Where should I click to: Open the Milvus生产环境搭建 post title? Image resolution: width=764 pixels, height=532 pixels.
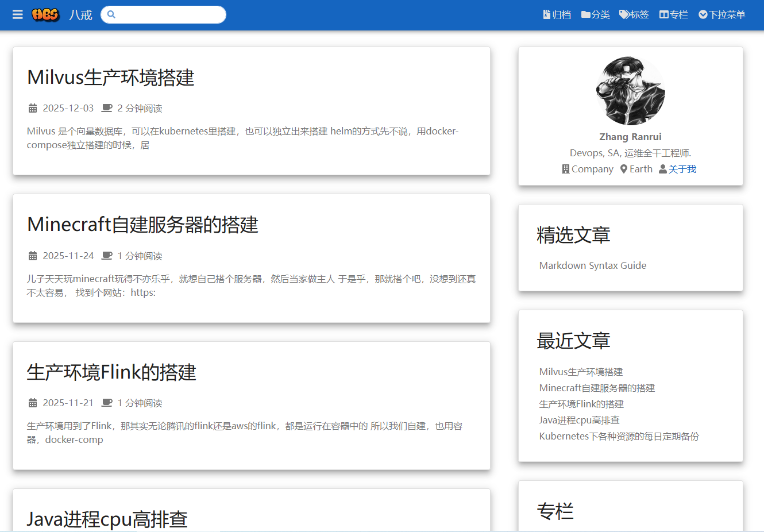click(110, 78)
